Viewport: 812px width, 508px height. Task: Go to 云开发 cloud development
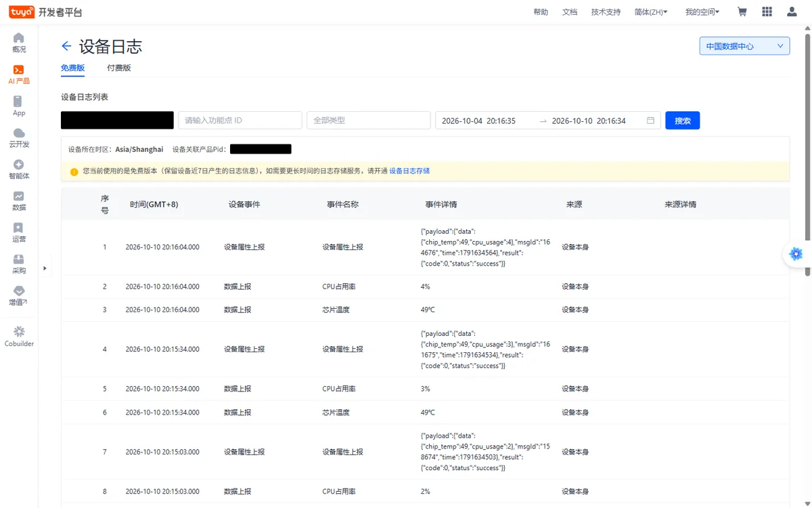tap(19, 137)
